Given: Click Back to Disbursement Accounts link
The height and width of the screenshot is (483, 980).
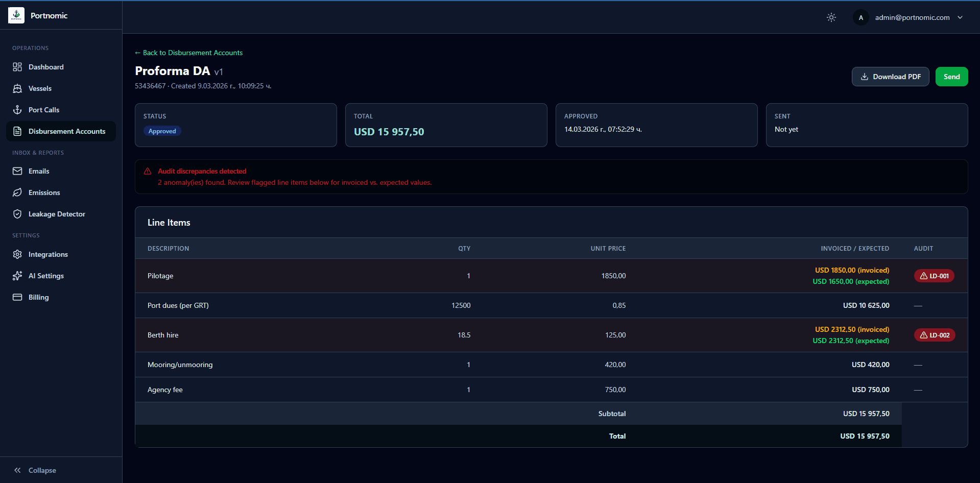Looking at the screenshot, I should click(x=188, y=53).
